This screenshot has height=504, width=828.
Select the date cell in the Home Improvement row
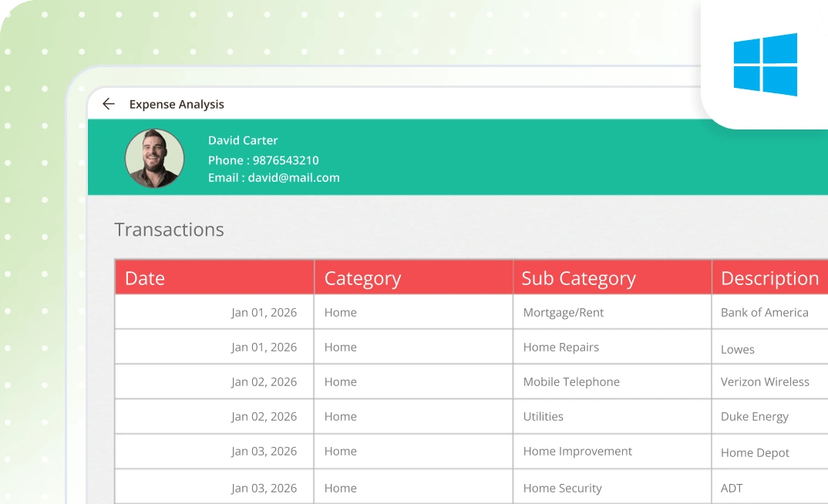coord(214,452)
